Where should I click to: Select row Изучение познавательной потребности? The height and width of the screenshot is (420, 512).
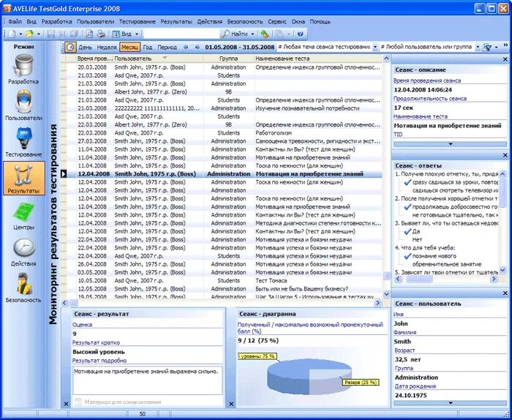point(224,108)
